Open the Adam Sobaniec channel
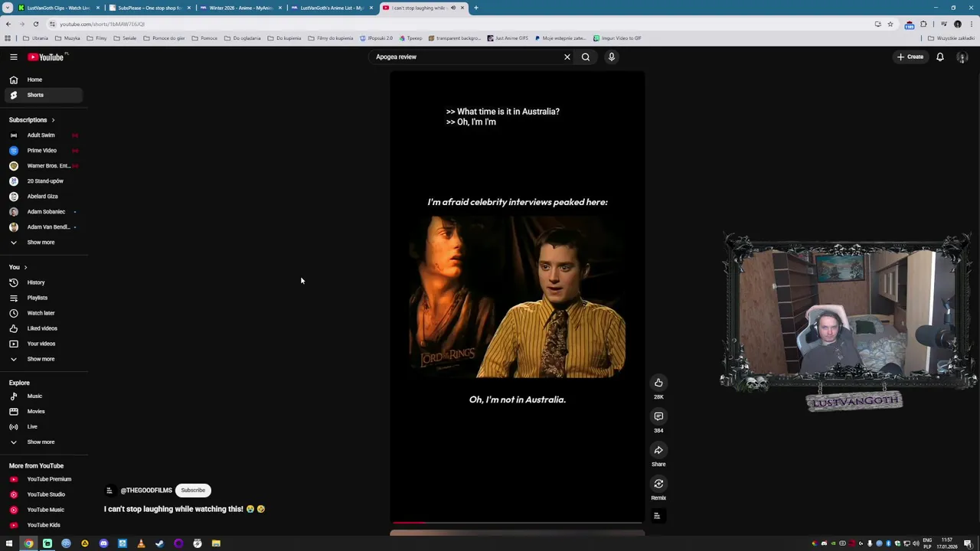Screen dimensions: 980x551 pos(42,212)
